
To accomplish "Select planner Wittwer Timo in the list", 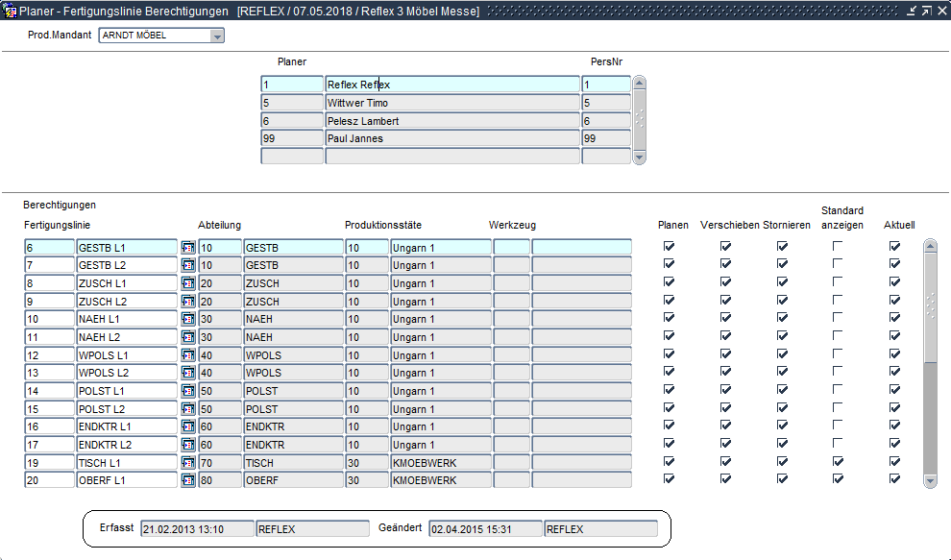I will coord(451,103).
